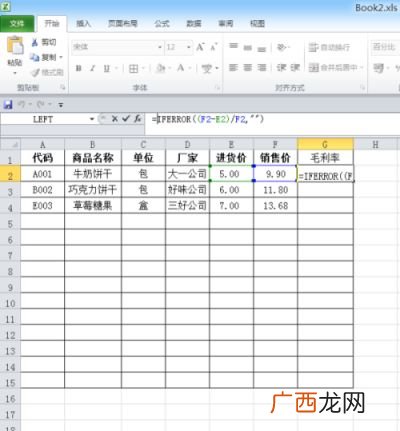This screenshot has width=400, height=431.
Task: Switch to the Review (审阅) tab
Action: pos(226,23)
